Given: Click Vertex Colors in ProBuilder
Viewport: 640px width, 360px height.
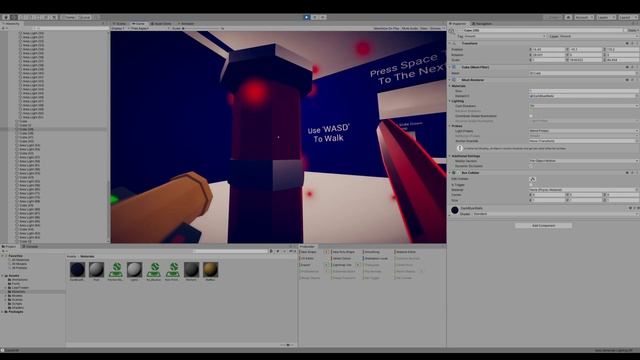Looking at the screenshot, I should click(x=342, y=258).
